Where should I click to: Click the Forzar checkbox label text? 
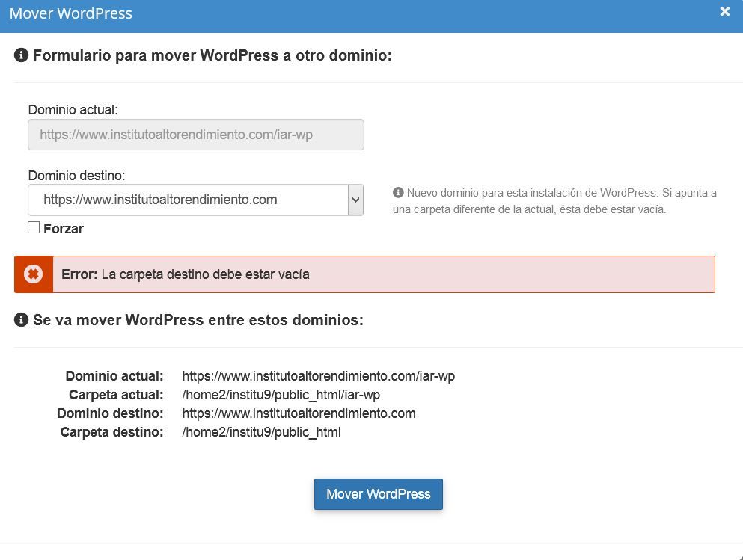64,229
